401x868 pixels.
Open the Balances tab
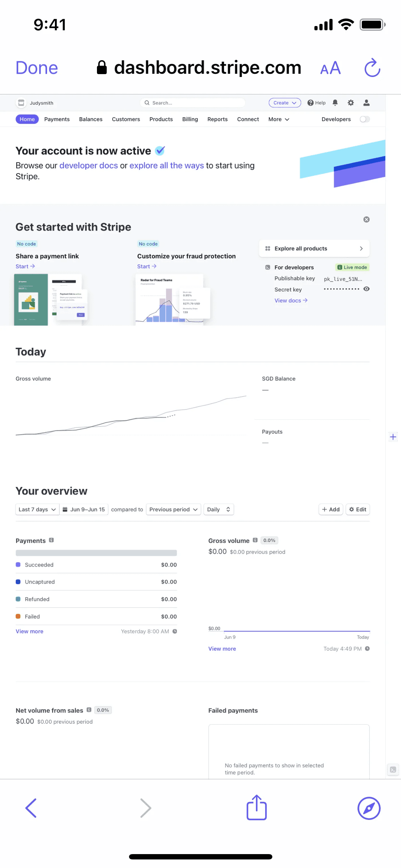pyautogui.click(x=91, y=119)
